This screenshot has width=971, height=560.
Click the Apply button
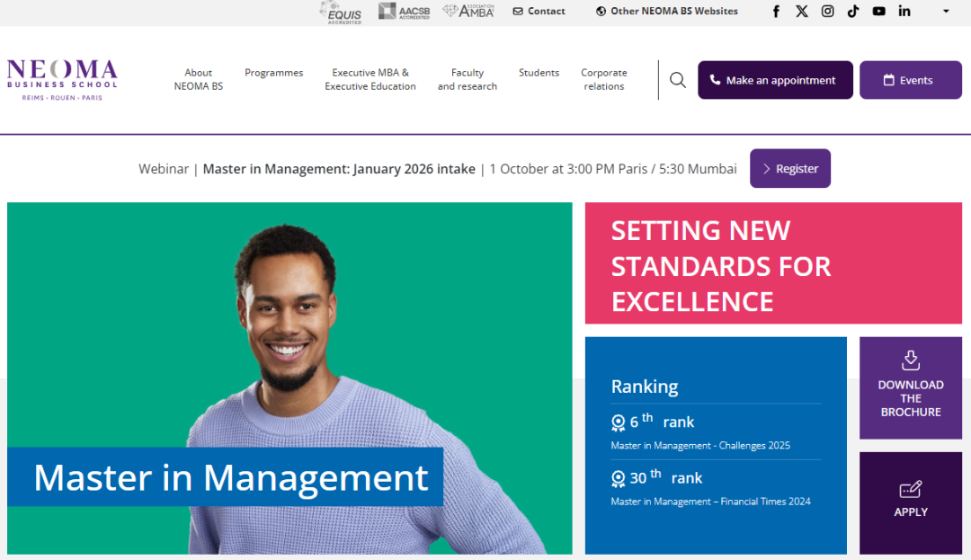(x=910, y=503)
